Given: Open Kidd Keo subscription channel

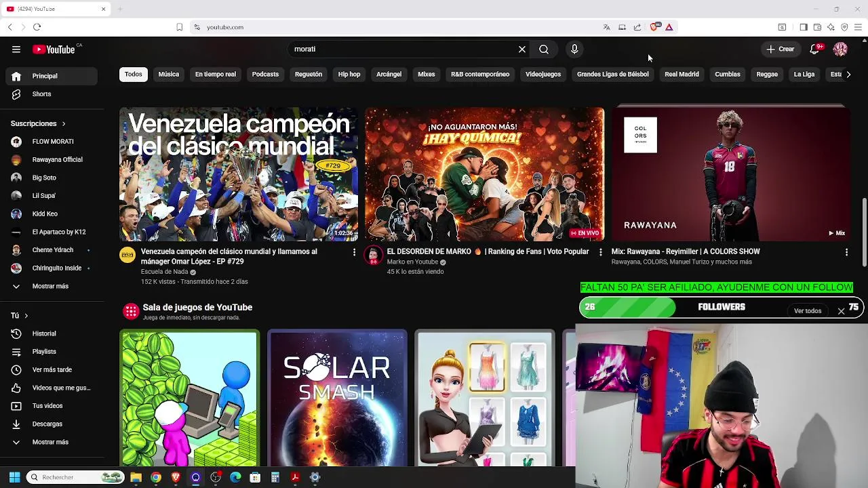Looking at the screenshot, I should (52, 213).
